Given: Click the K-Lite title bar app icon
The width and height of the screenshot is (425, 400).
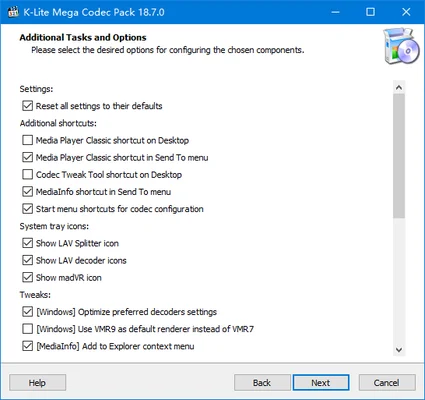Looking at the screenshot, I should 13,12.
